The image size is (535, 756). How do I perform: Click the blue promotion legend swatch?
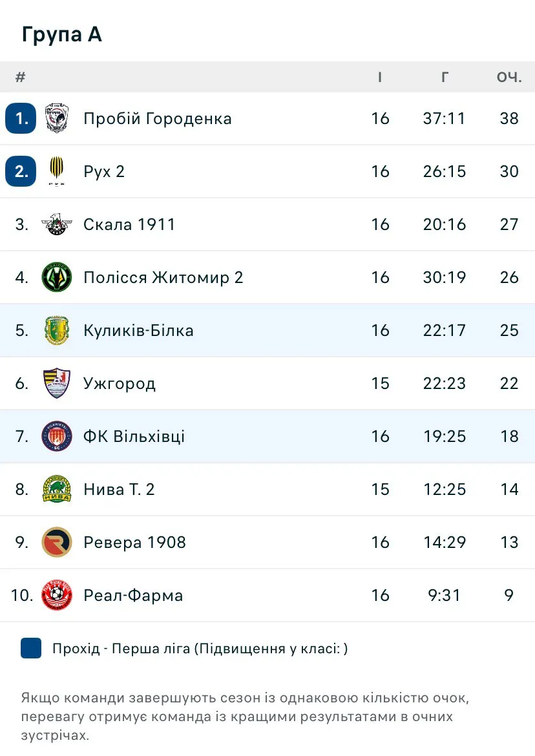[31, 648]
